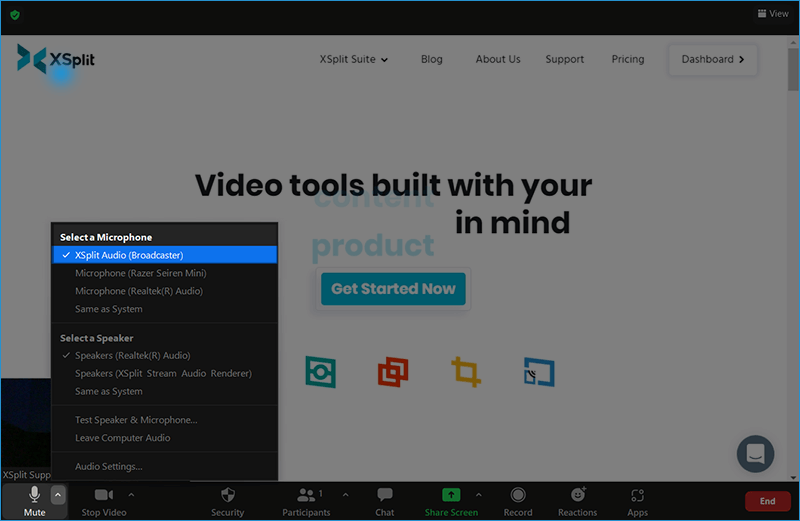
Task: Open the Support page link
Action: tap(564, 59)
